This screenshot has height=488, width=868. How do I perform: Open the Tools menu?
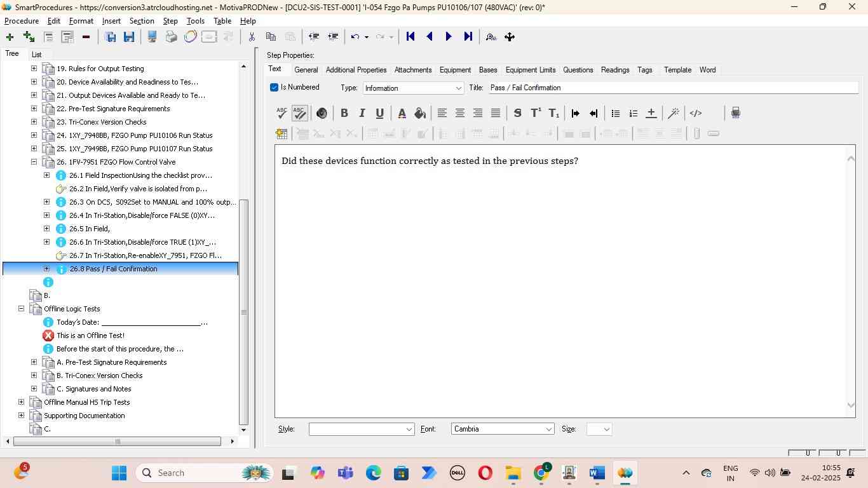point(195,21)
